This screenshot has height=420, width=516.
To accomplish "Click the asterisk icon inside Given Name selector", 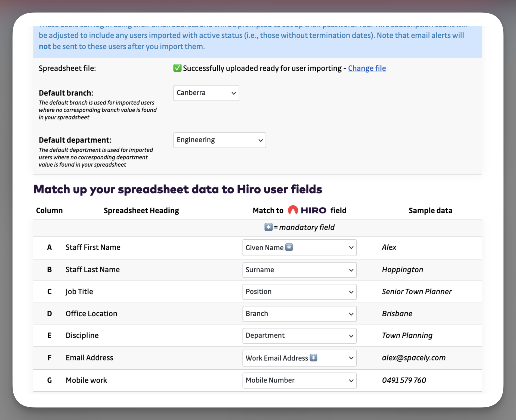I will point(289,247).
